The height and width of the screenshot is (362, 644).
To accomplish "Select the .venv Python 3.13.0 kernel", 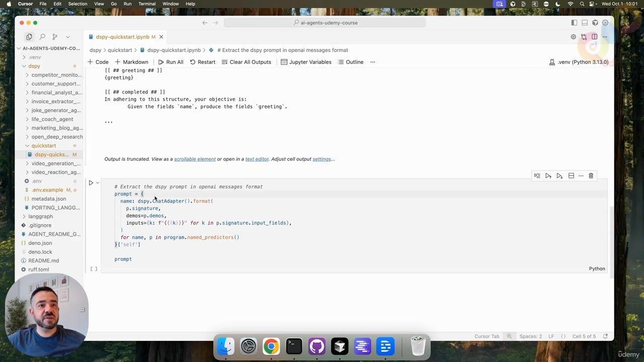I will 579,62.
